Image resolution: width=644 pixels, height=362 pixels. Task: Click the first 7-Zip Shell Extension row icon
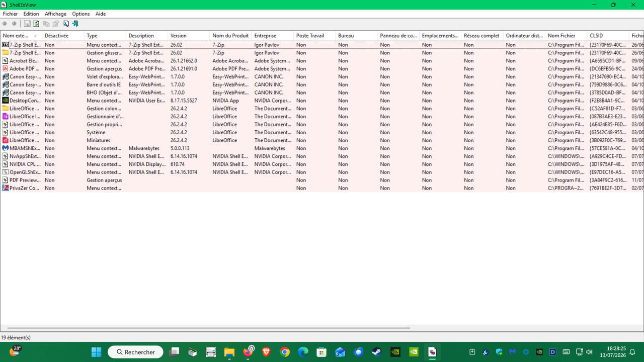pyautogui.click(x=6, y=45)
